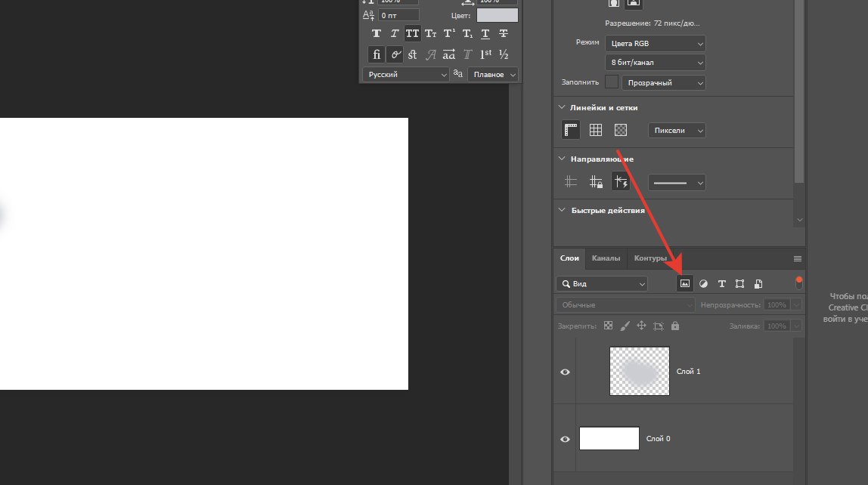Open the text color swatch
The width and height of the screenshot is (868, 485).
pyautogui.click(x=497, y=15)
